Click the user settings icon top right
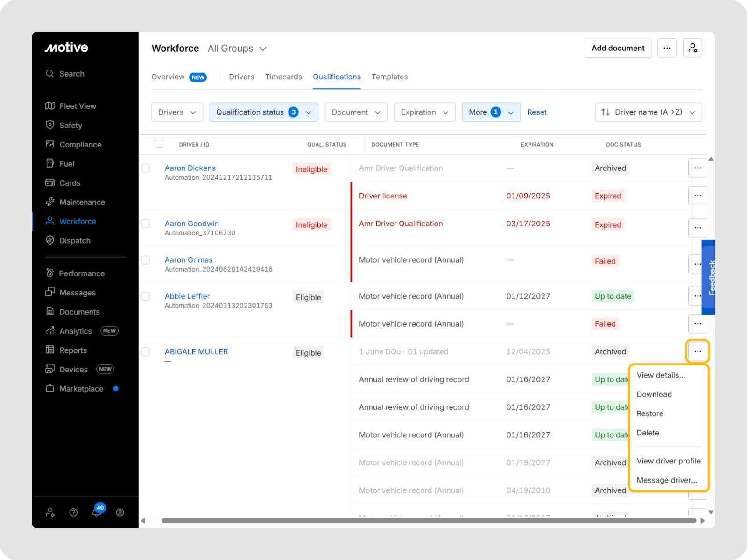Image resolution: width=747 pixels, height=560 pixels. pos(692,48)
